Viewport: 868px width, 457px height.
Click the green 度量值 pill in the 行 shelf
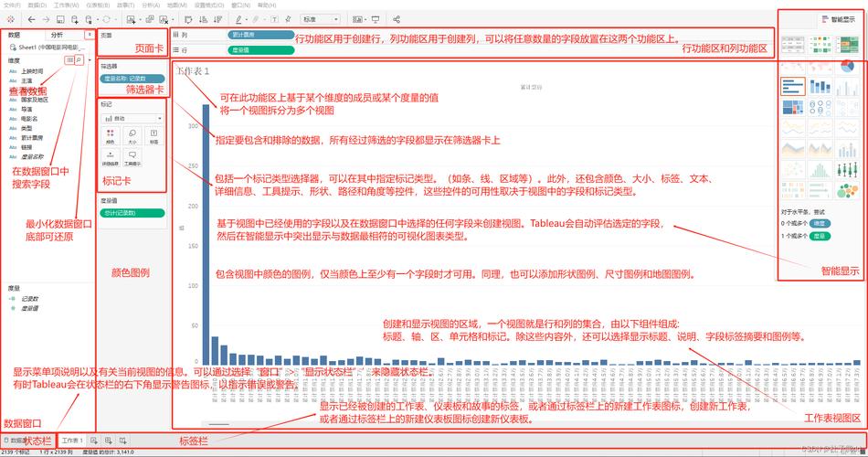tap(260, 50)
